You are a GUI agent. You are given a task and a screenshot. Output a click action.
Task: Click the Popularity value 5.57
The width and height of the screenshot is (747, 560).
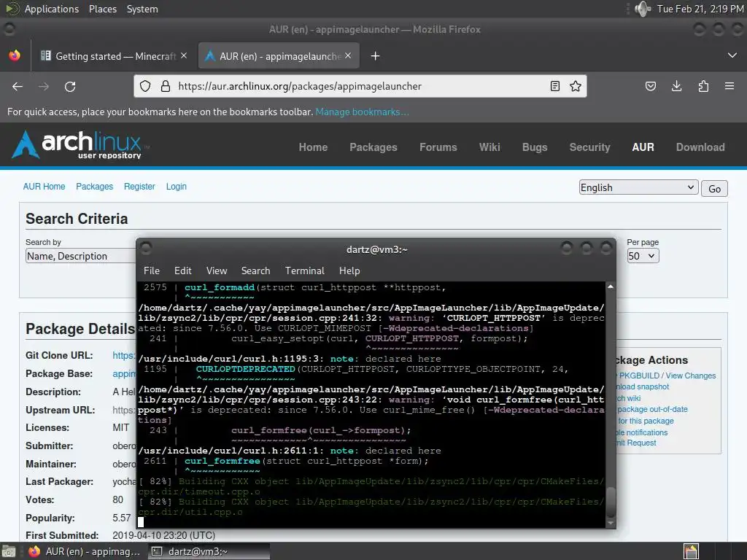122,518
